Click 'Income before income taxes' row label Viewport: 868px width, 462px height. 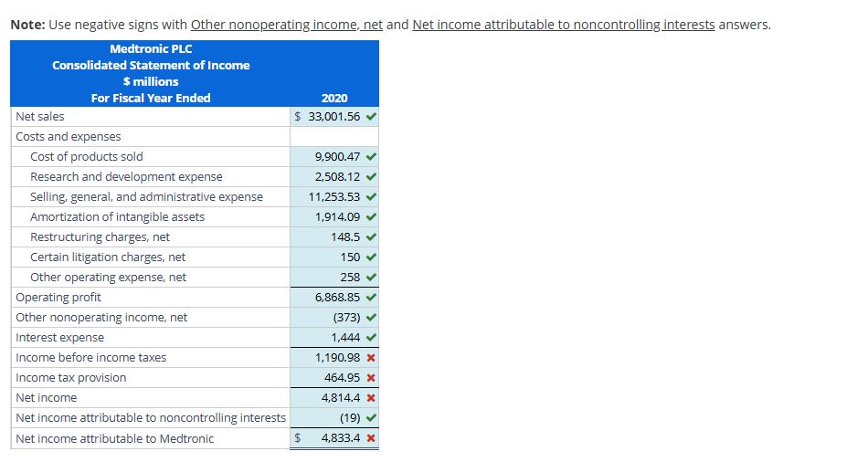(90, 357)
